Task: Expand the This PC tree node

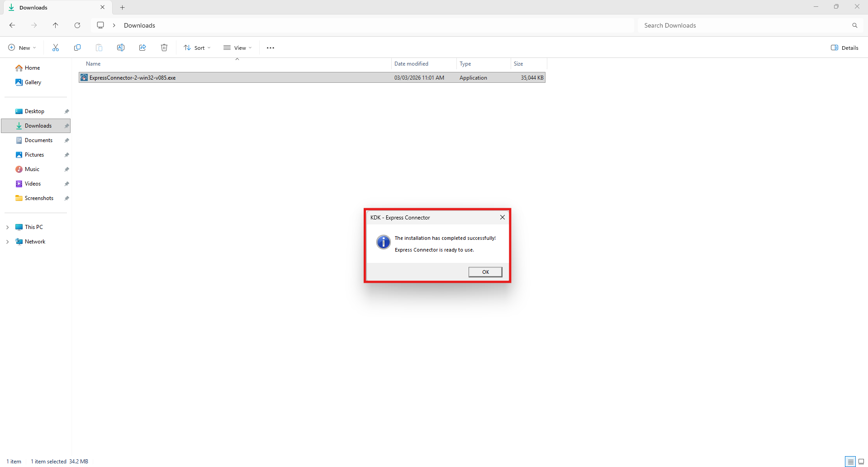Action: click(8, 227)
